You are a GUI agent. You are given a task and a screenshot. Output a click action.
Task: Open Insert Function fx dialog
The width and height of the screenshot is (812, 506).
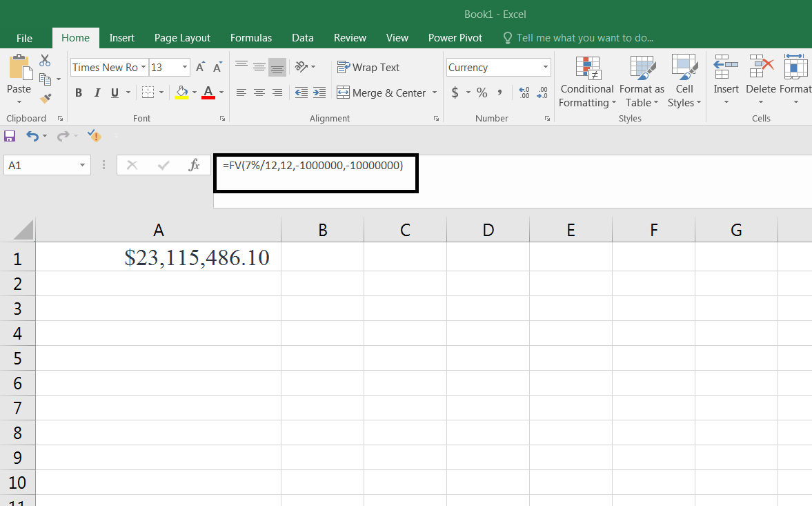[194, 165]
